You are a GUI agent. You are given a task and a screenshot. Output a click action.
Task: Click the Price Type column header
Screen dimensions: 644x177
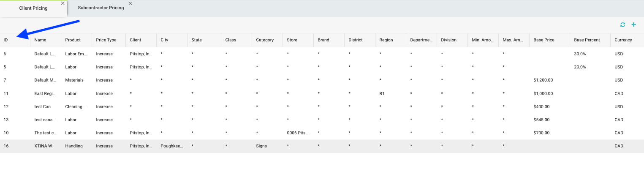click(106, 40)
